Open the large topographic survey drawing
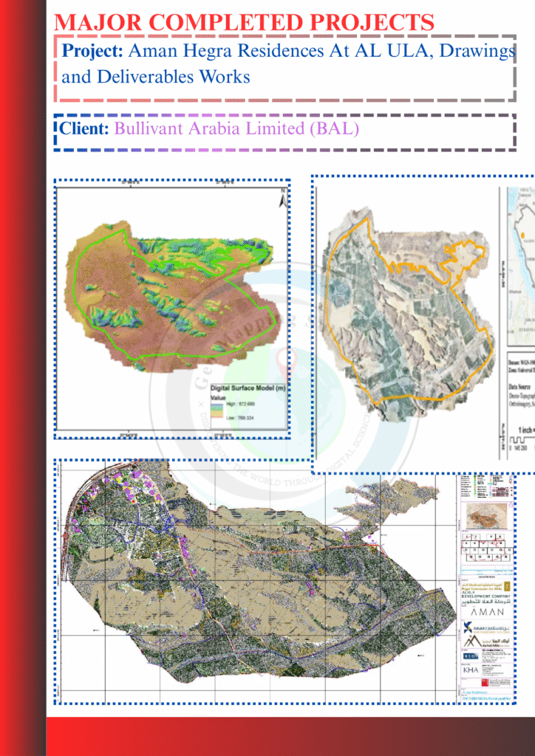The width and height of the screenshot is (535, 756). [x=259, y=583]
